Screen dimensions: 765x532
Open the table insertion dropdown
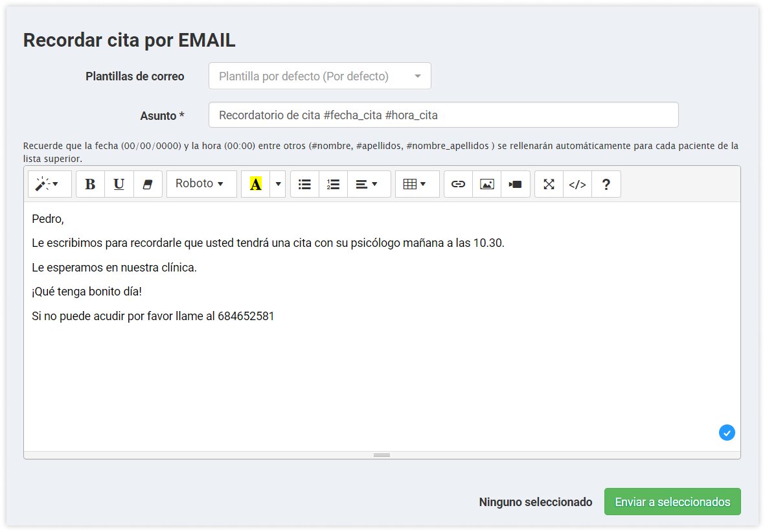pos(417,184)
